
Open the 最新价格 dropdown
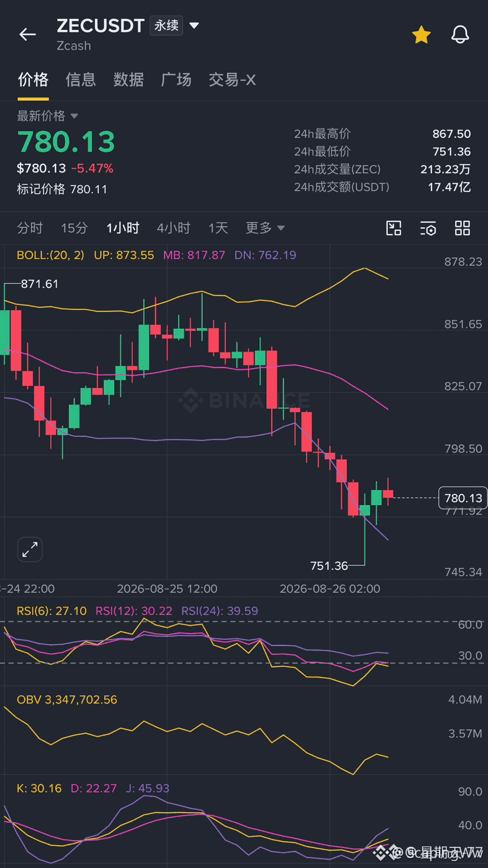pyautogui.click(x=47, y=116)
